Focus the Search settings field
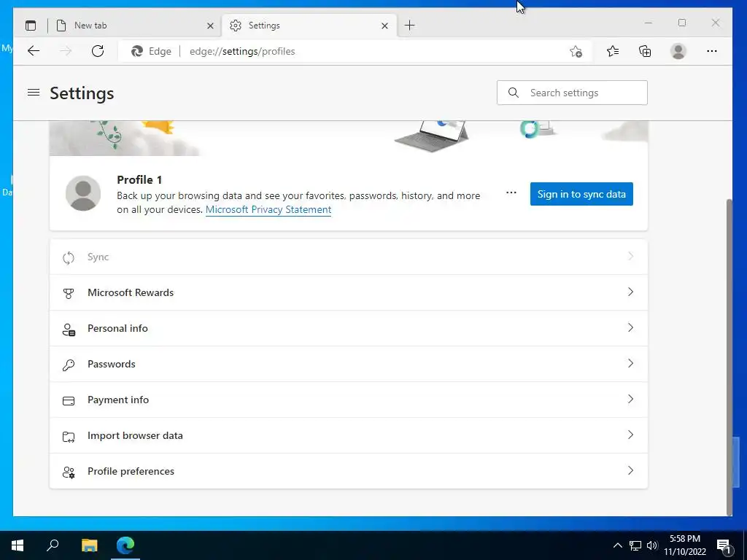 [x=572, y=93]
